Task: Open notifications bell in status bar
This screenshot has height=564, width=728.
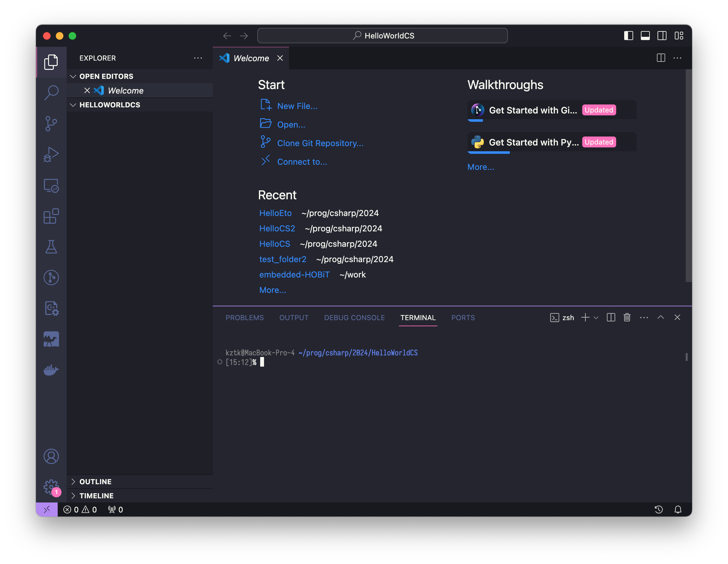Action: point(678,510)
